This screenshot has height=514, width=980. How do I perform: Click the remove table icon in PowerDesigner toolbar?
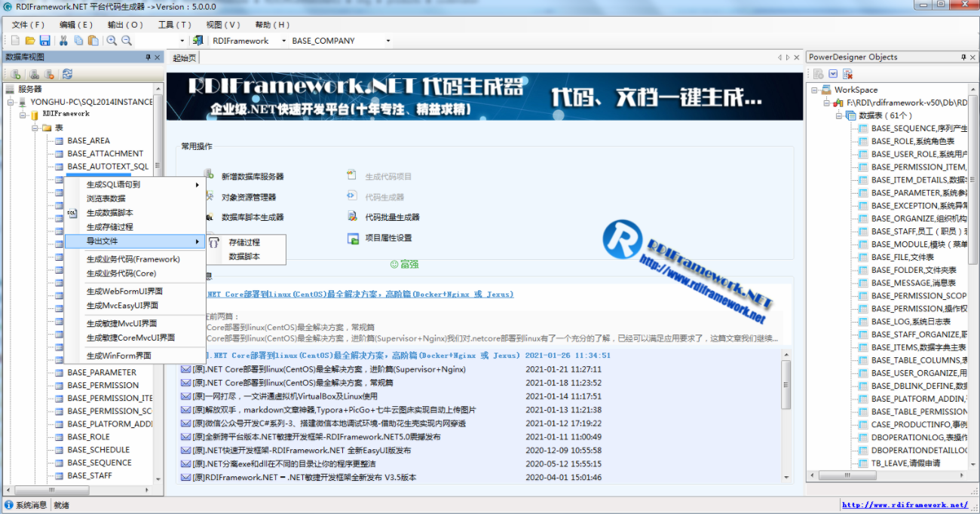847,74
